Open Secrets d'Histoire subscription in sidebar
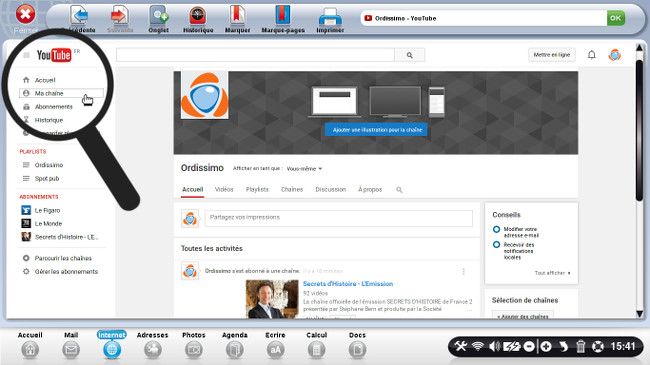 coord(66,237)
